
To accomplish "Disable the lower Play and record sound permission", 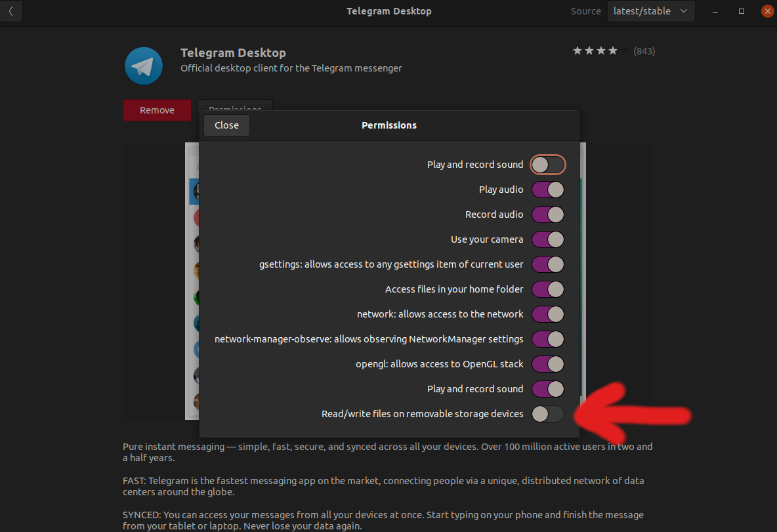I will pos(548,389).
